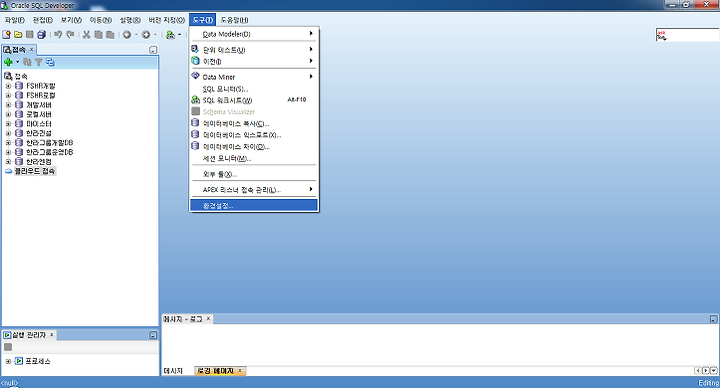Expand the 한라그룹운영DB connection node
Image resolution: width=720 pixels, height=388 pixels.
(x=8, y=152)
